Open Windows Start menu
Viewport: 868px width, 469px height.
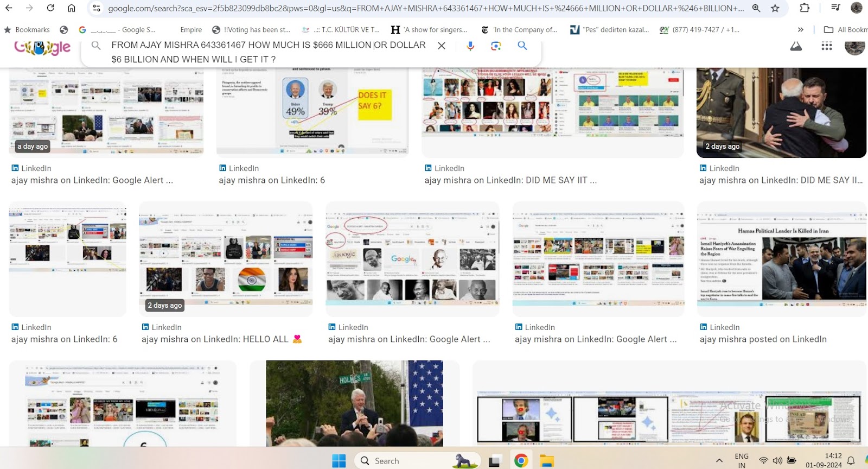pos(339,461)
